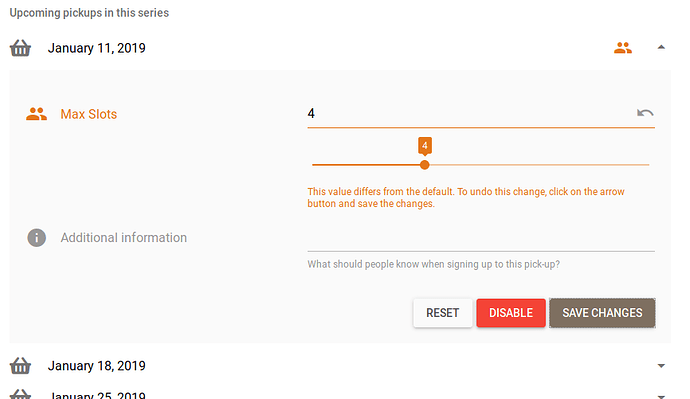Click the slider value bubble showing 4
The height and width of the screenshot is (399, 690).
pos(425,146)
